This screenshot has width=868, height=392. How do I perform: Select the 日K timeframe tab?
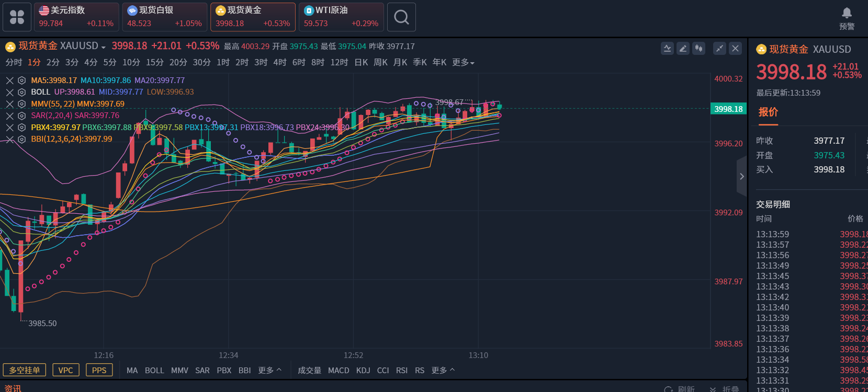tap(361, 63)
